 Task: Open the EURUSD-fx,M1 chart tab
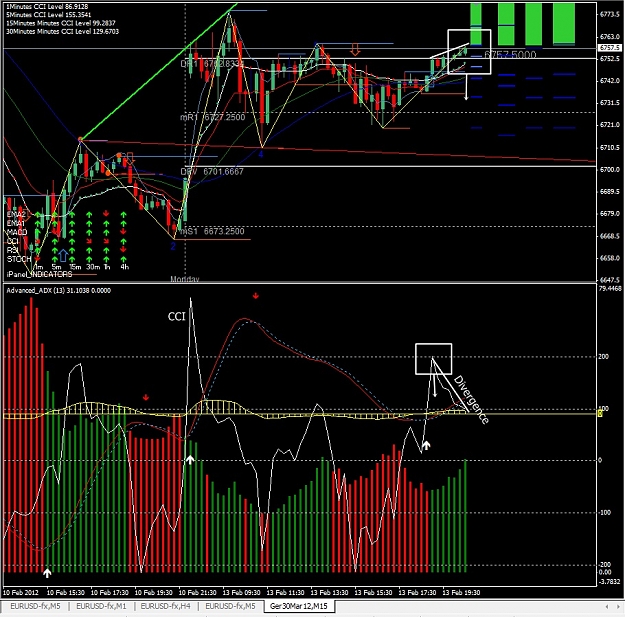[x=101, y=606]
